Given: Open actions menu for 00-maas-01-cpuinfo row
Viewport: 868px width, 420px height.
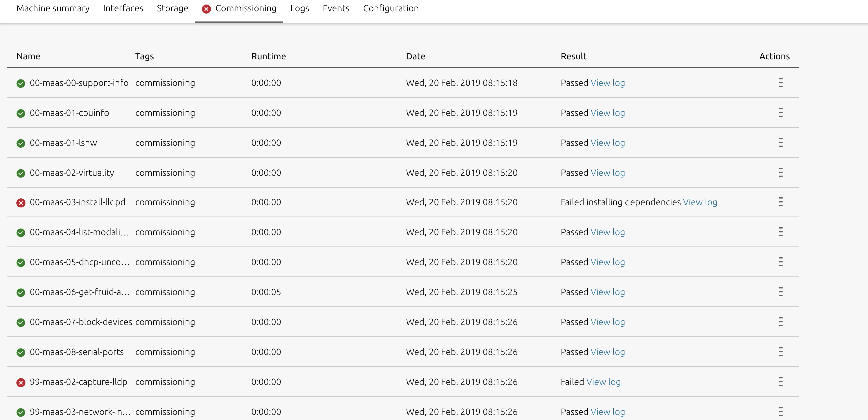Looking at the screenshot, I should point(780,113).
